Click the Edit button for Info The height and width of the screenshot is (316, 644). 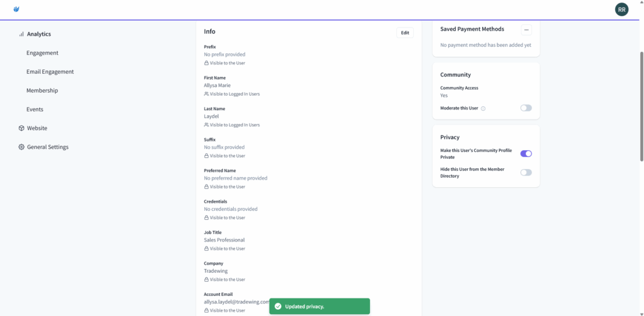(405, 33)
